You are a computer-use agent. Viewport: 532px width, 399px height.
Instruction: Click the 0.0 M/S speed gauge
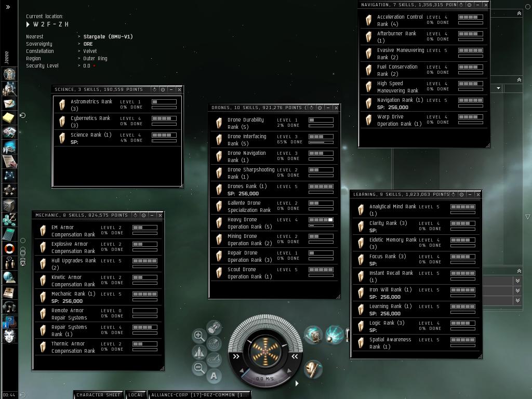point(265,379)
